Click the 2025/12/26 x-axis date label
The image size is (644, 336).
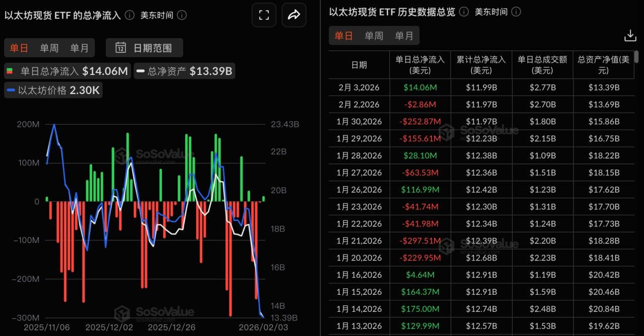point(172,327)
